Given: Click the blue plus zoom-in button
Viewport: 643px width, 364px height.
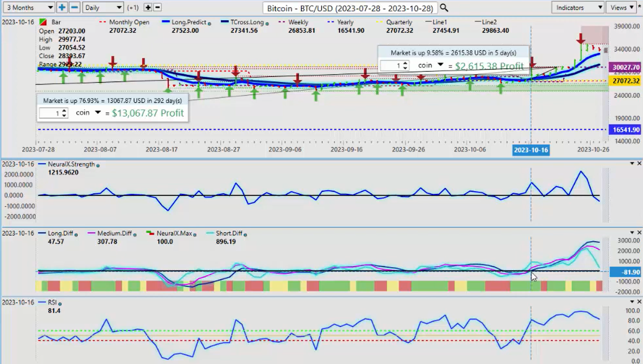Looking at the screenshot, I should pyautogui.click(x=62, y=8).
